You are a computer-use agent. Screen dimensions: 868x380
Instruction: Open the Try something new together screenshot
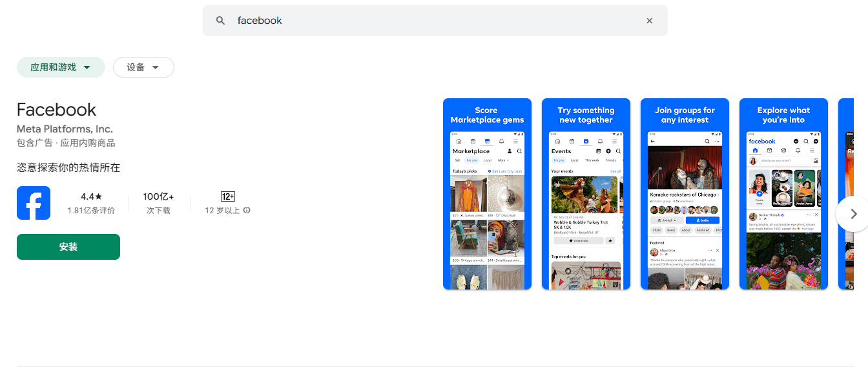point(586,193)
